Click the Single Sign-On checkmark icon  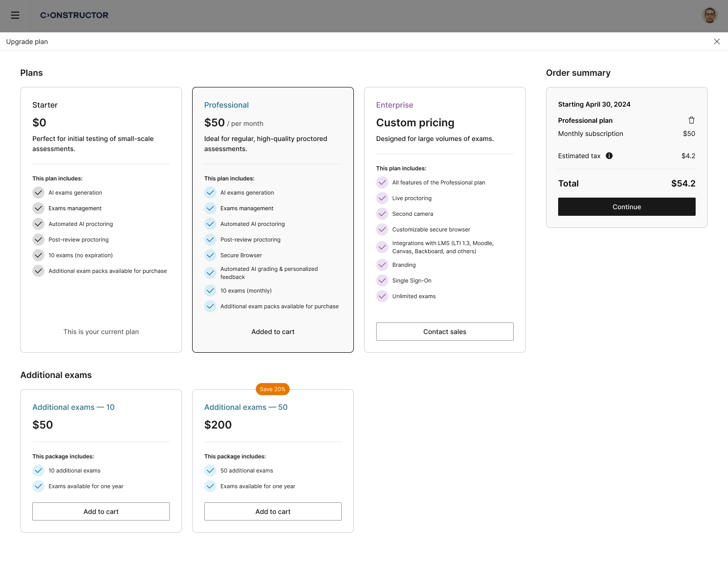click(x=382, y=280)
